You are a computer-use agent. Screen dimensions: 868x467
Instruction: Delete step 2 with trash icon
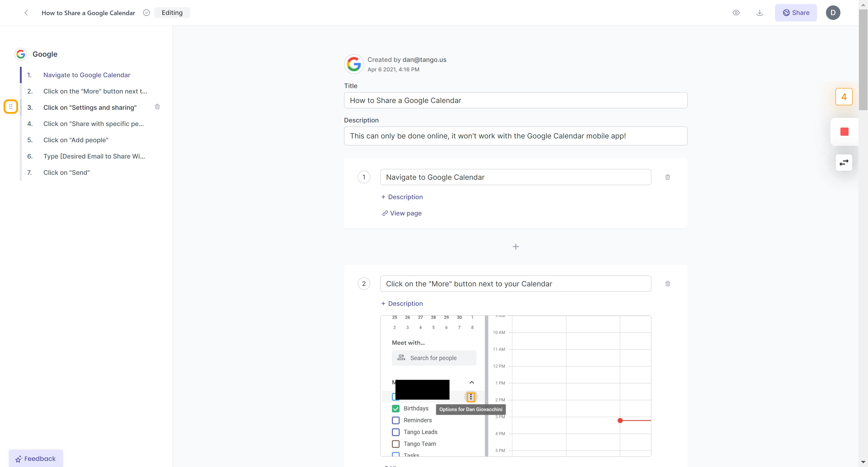(x=668, y=284)
